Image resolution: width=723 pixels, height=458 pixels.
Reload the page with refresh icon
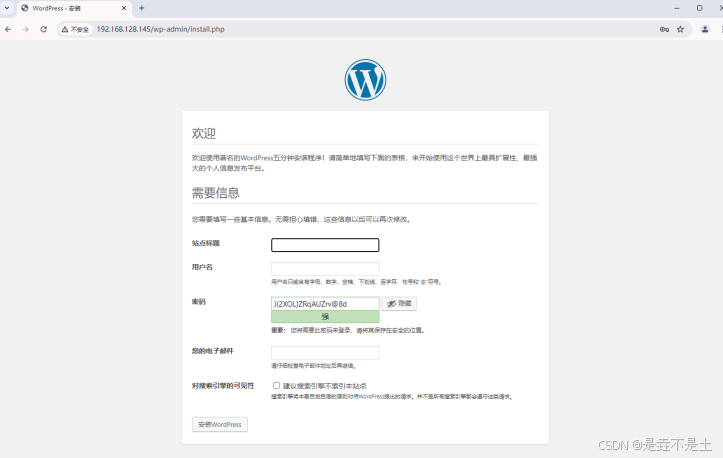(x=43, y=29)
